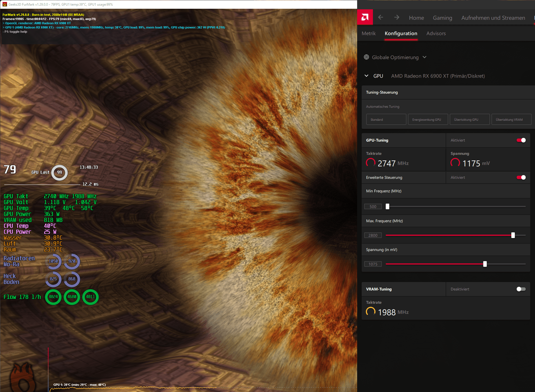Click the FurMark flame logo

coord(23,377)
